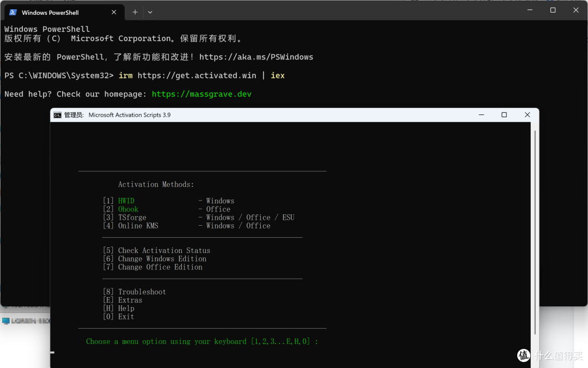This screenshot has height=368, width=588.
Task: Minimize the Microsoft Activation Scripts window
Action: point(481,115)
